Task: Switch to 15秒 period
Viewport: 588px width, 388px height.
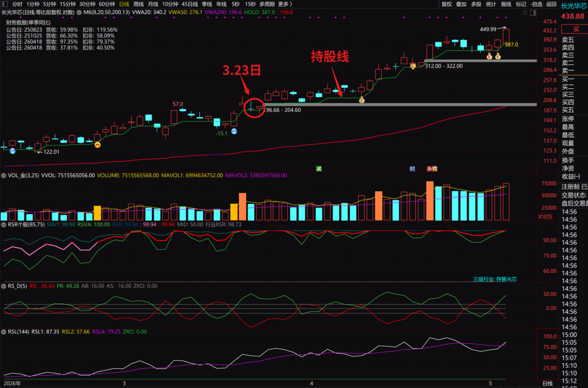Action: [x=250, y=4]
